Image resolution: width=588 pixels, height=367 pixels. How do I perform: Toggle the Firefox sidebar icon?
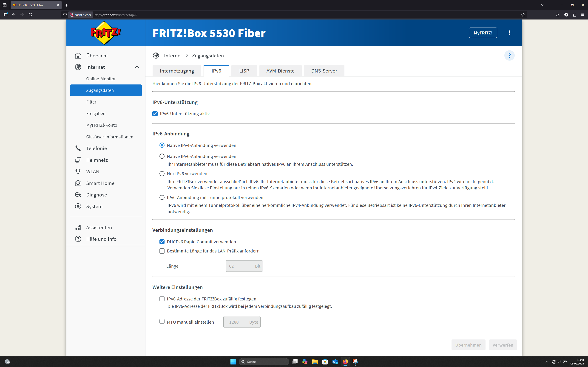(x=6, y=15)
